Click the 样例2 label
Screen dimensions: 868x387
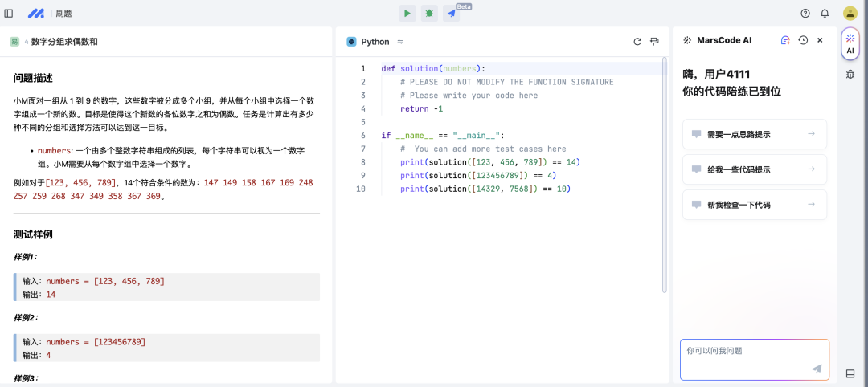26,318
